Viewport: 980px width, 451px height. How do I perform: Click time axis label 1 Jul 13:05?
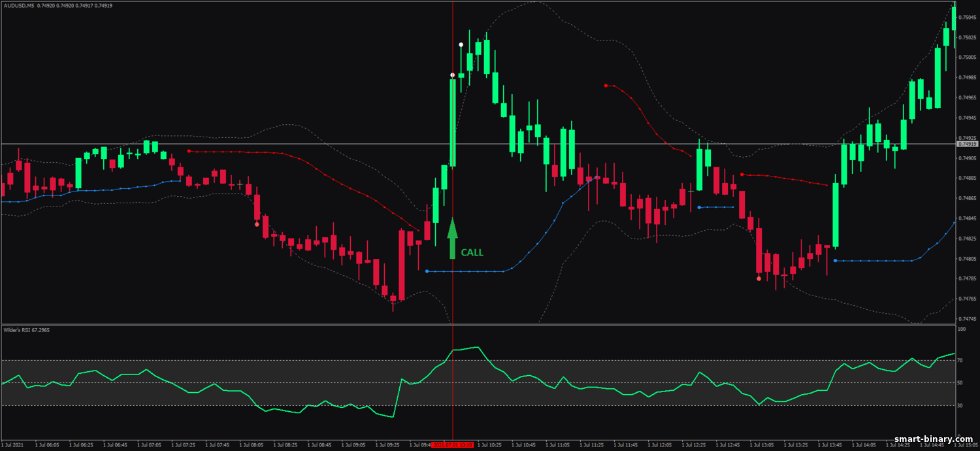tap(760, 445)
